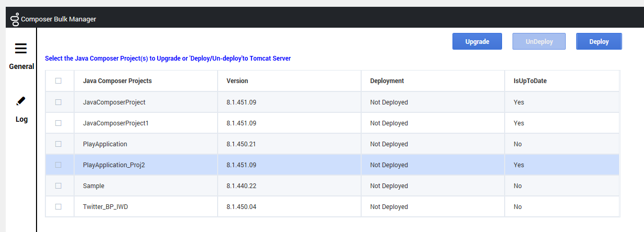
Task: Click the Upgrade button
Action: pyautogui.click(x=477, y=41)
